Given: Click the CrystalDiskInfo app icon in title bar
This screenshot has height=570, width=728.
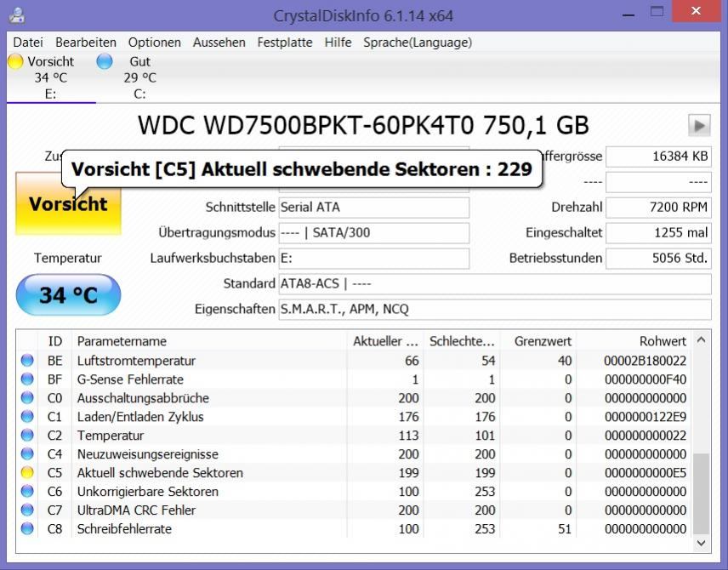Looking at the screenshot, I should (17, 15).
